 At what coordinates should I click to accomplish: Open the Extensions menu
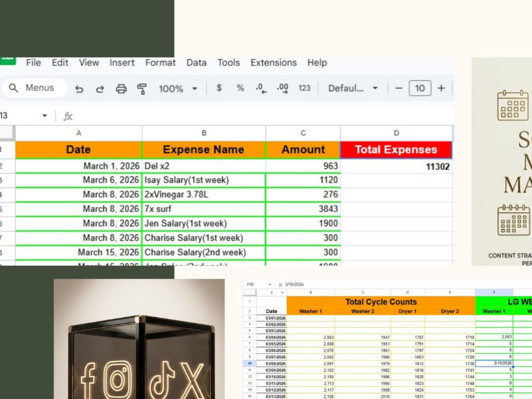pyautogui.click(x=273, y=62)
